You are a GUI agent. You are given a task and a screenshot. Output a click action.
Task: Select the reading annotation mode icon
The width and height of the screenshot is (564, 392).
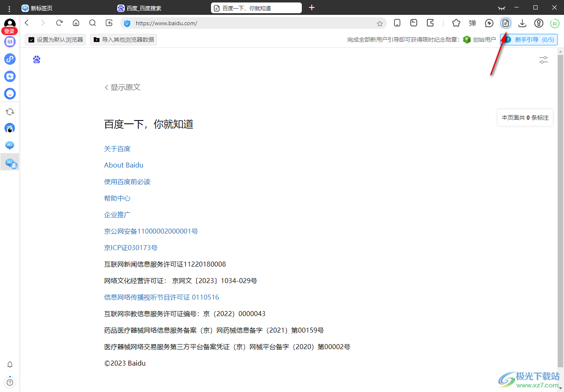[506, 23]
